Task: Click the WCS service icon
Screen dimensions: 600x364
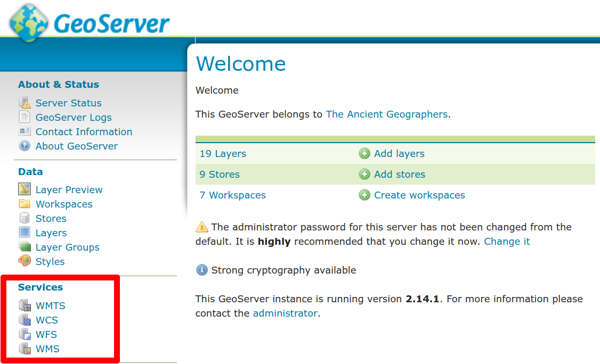Action: click(x=25, y=320)
